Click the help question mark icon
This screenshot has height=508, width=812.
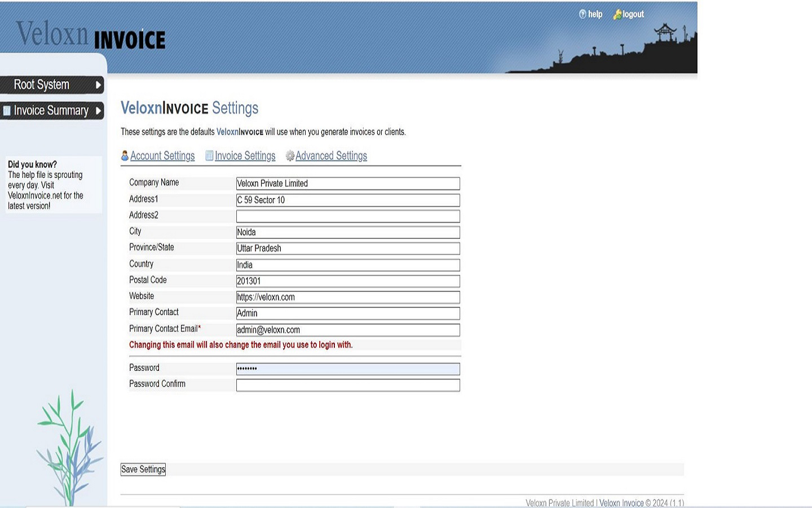coord(582,14)
